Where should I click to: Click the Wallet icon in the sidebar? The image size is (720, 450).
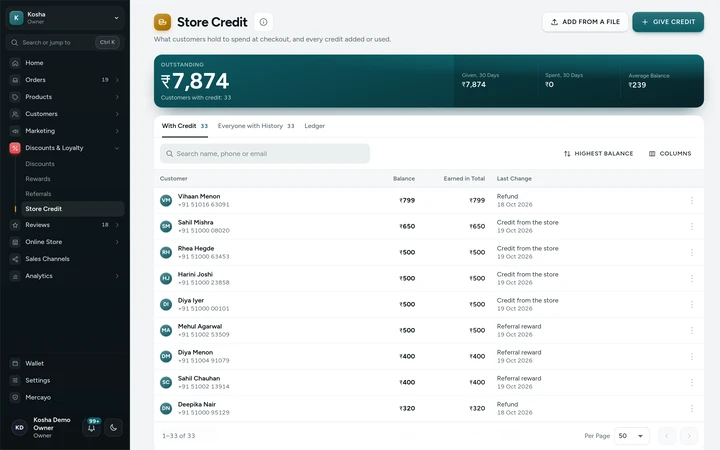click(x=15, y=363)
